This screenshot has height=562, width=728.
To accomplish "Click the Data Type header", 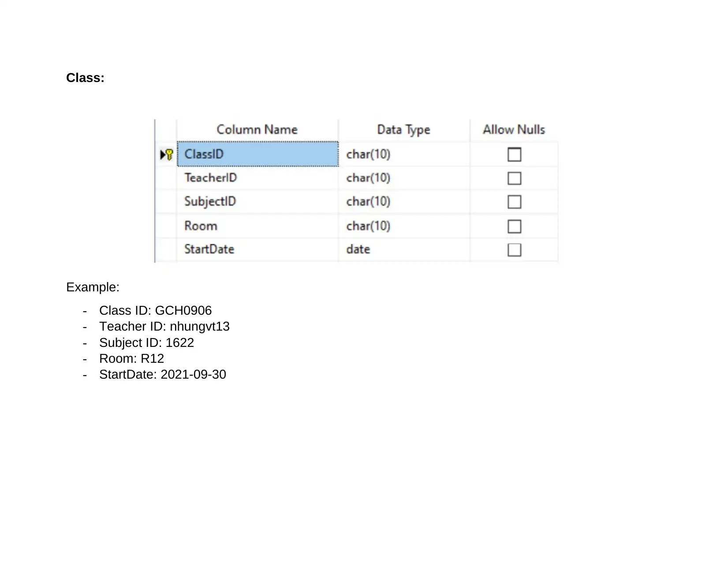I will [404, 130].
